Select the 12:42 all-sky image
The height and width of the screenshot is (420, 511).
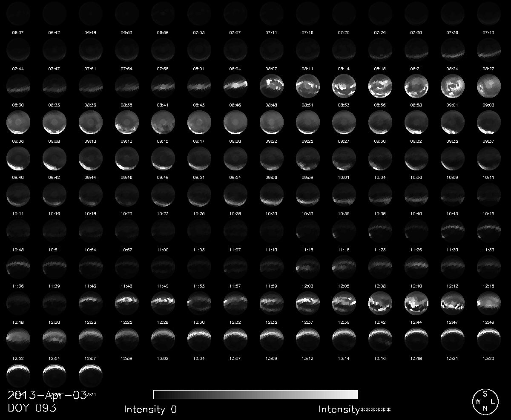click(380, 303)
